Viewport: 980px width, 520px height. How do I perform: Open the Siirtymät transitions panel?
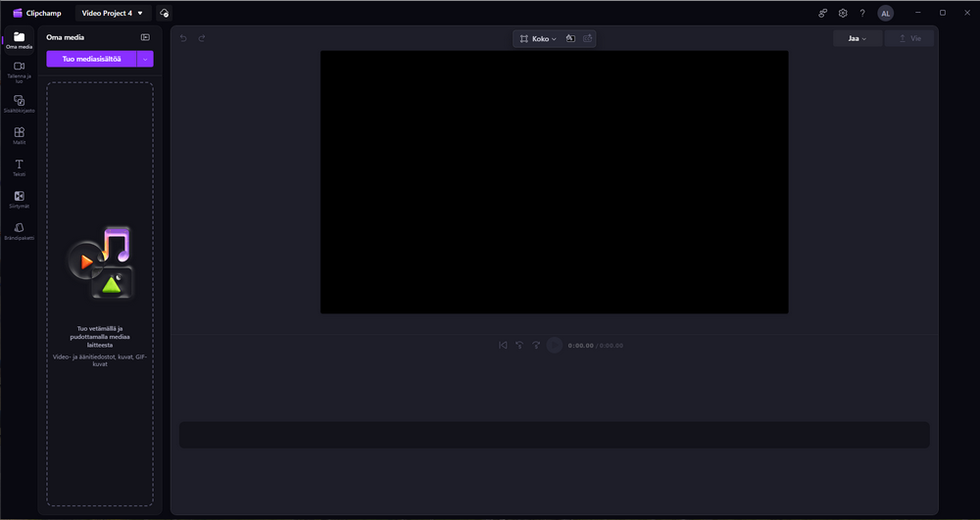pyautogui.click(x=19, y=200)
